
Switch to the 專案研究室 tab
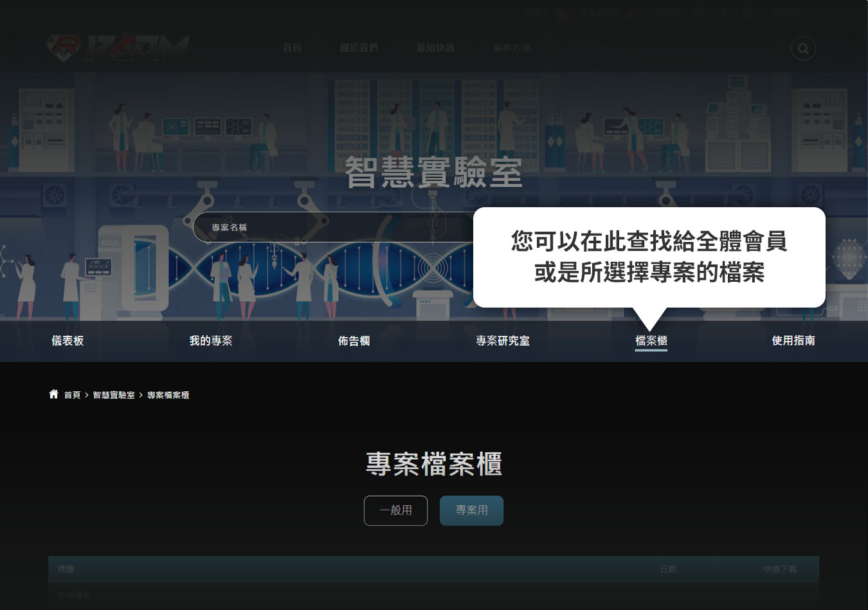(x=503, y=340)
